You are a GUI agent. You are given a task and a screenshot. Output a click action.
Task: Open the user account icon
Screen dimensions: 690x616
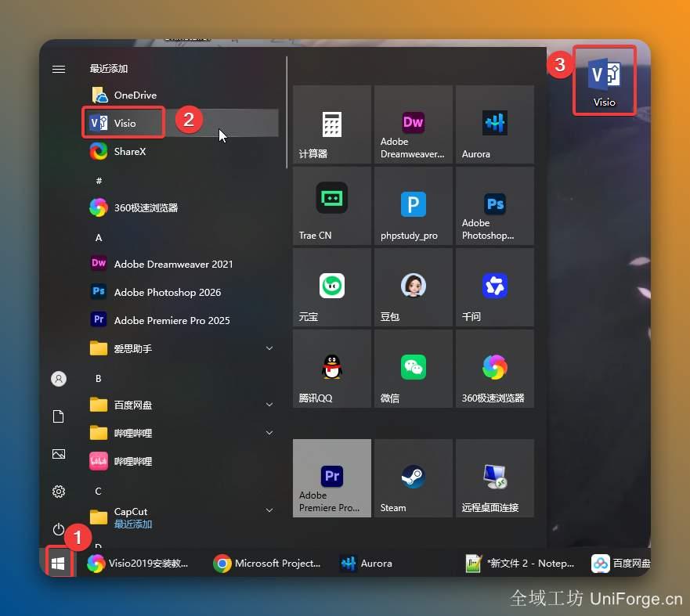pos(59,379)
